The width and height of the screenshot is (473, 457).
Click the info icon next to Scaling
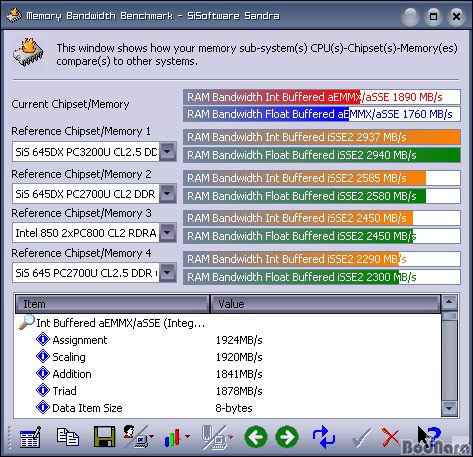tap(43, 356)
